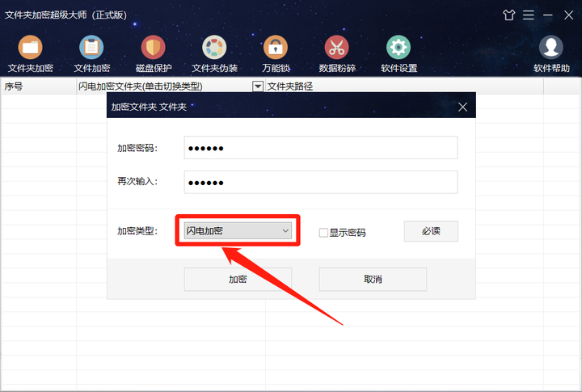
Task: Click the 必读 button
Action: 431,231
